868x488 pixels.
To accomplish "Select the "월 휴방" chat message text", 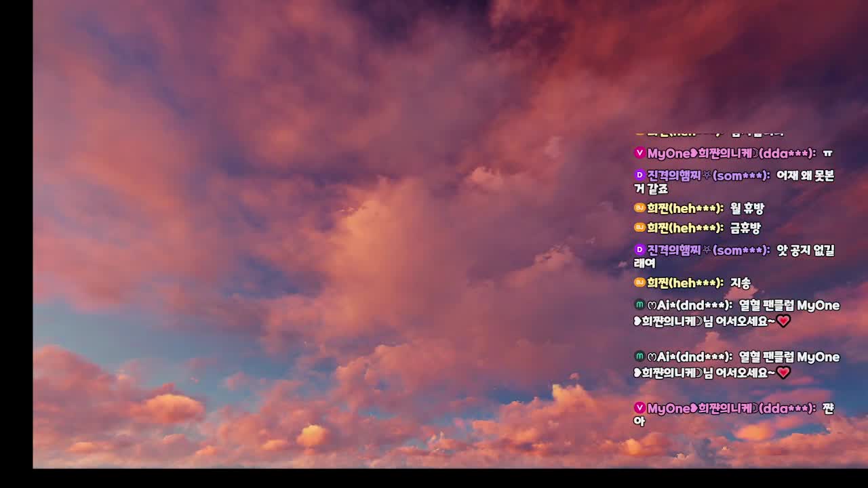I will point(747,209).
